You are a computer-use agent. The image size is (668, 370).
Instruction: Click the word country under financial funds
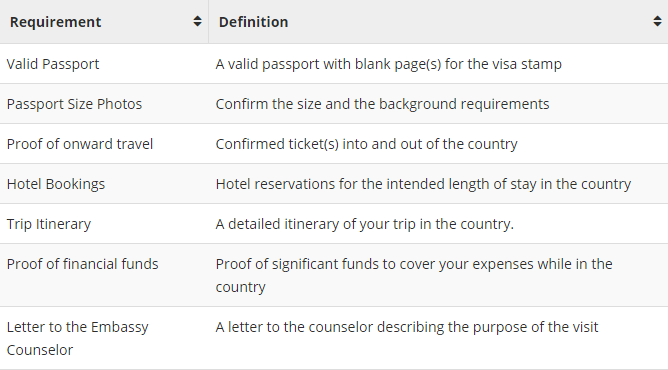point(241,287)
